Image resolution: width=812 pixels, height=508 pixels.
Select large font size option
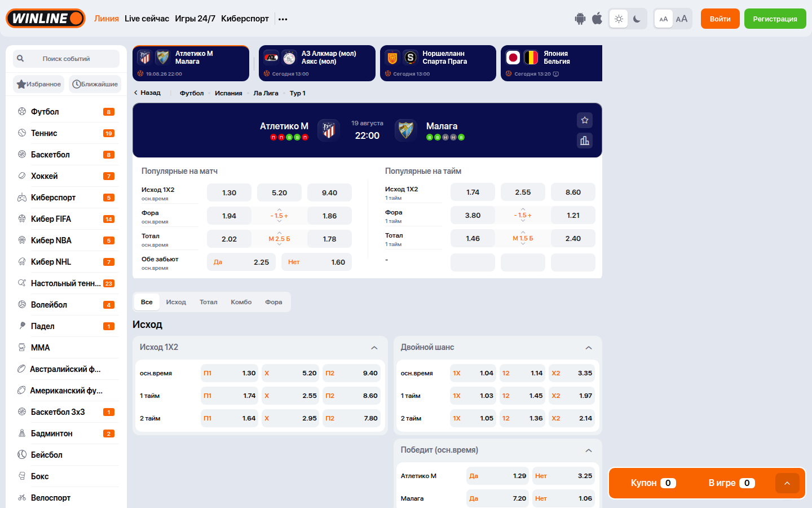682,19
